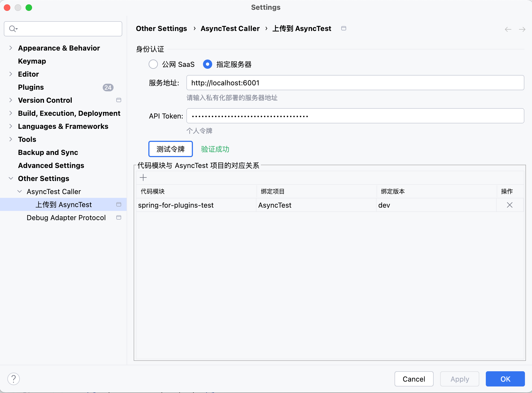The width and height of the screenshot is (532, 393).
Task: Select the 公网 SaaS radio option
Action: pos(153,64)
